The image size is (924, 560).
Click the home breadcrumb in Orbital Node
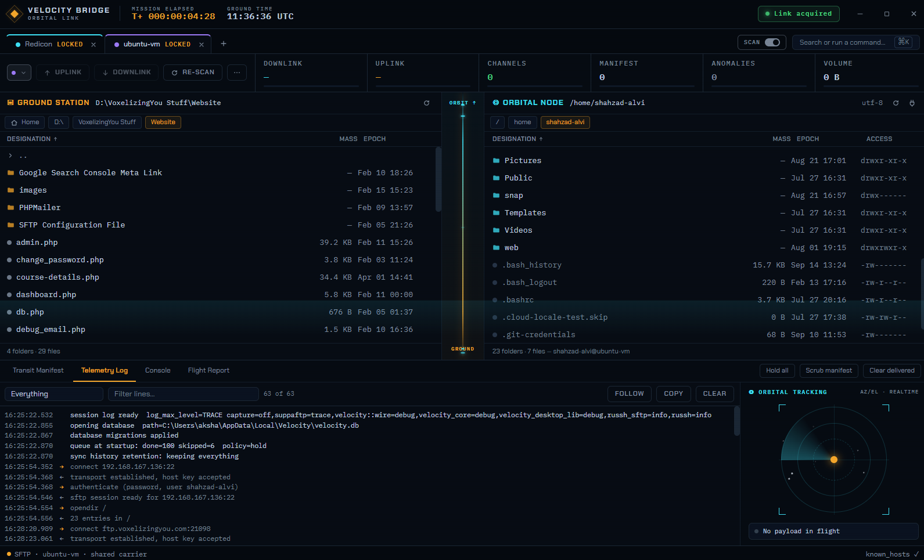coord(523,122)
